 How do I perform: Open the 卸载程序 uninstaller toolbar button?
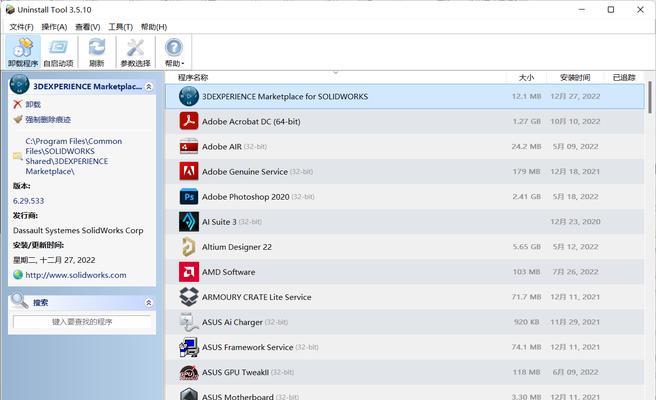point(23,52)
